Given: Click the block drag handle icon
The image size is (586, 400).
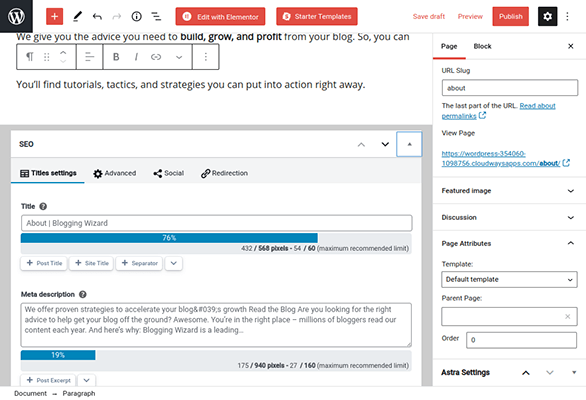Looking at the screenshot, I should click(46, 57).
